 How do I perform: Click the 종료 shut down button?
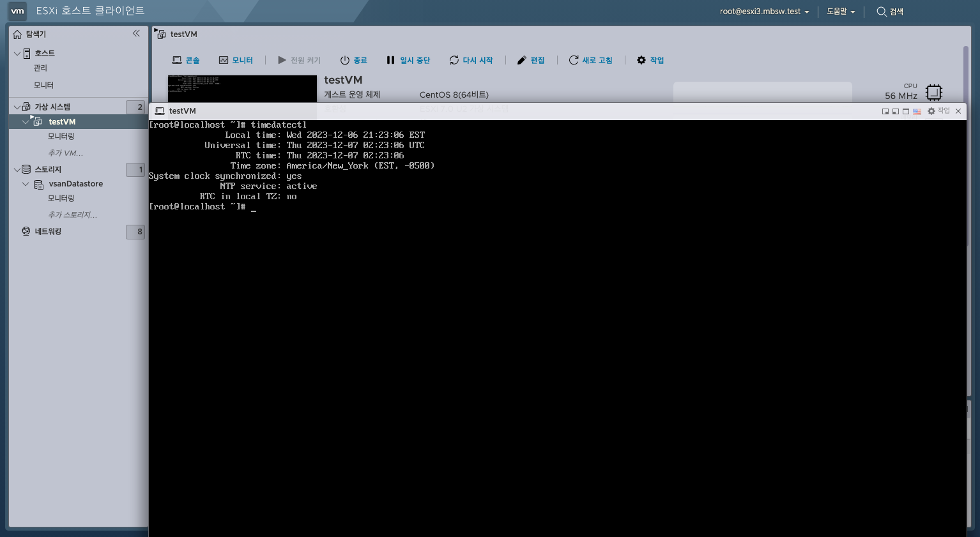point(354,60)
